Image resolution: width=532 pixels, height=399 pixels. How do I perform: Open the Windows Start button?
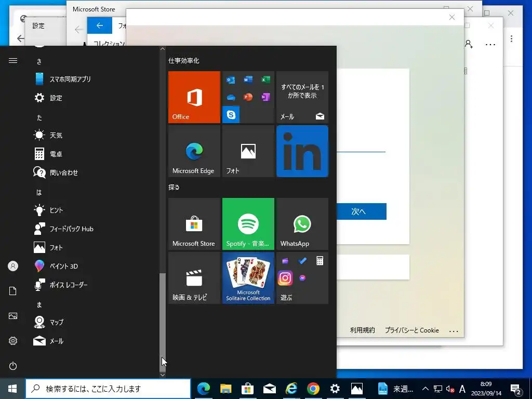(x=12, y=389)
